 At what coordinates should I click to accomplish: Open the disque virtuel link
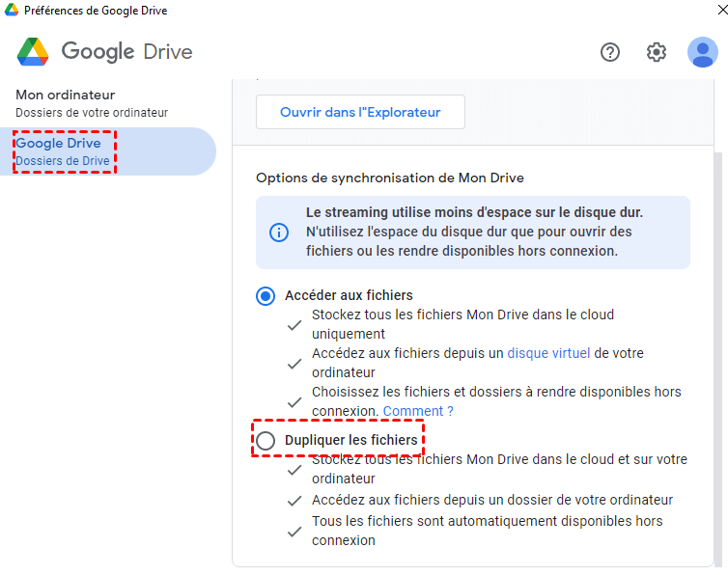[x=548, y=353]
